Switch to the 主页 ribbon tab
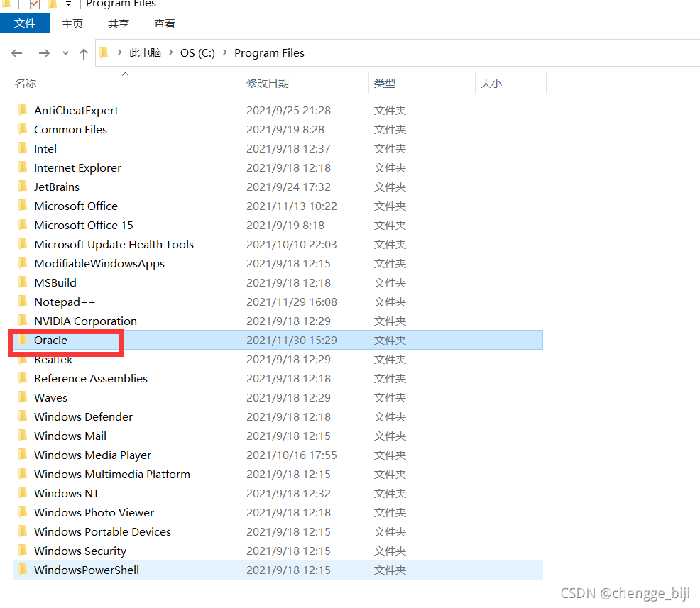 72,23
